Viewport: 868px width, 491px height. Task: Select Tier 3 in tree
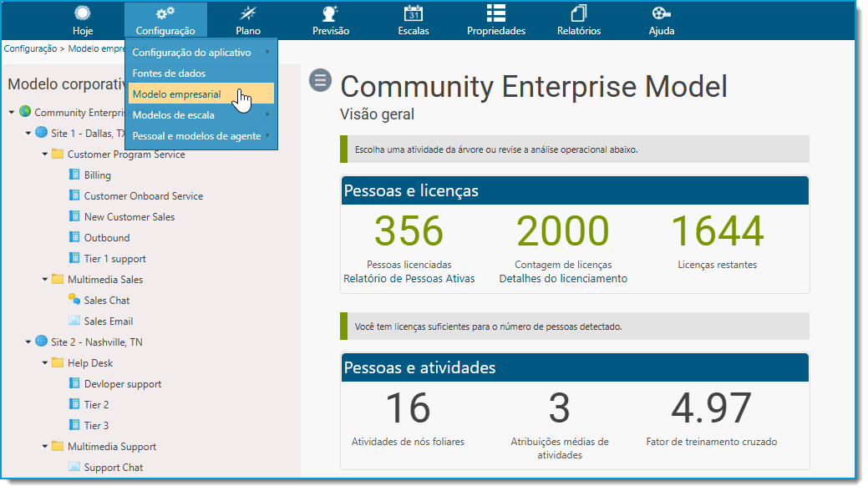pos(96,426)
